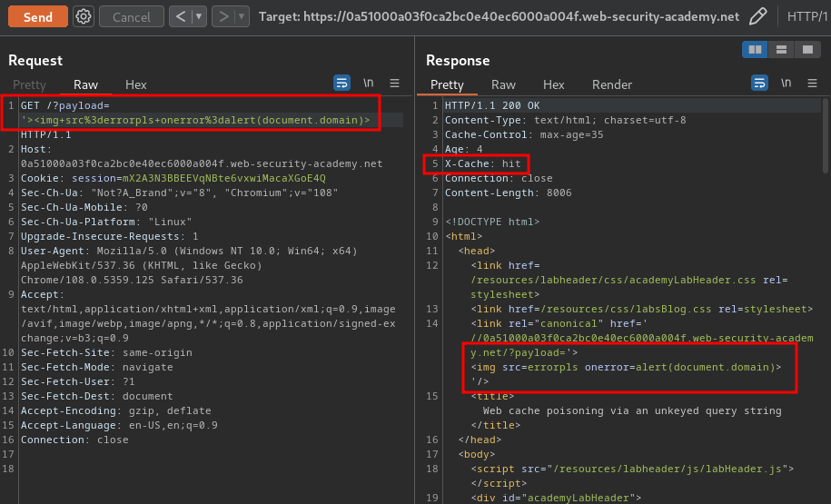Edit target with the pencil icon

point(757,16)
